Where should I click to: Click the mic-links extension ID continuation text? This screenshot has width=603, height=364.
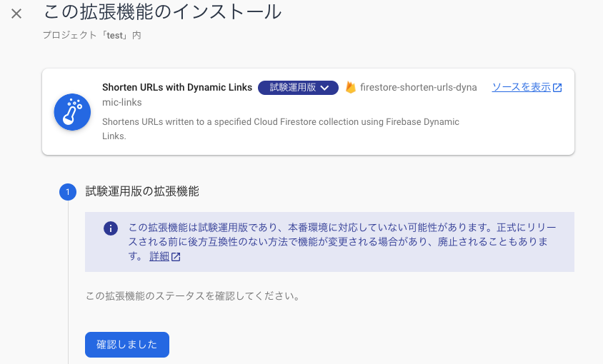tap(122, 102)
